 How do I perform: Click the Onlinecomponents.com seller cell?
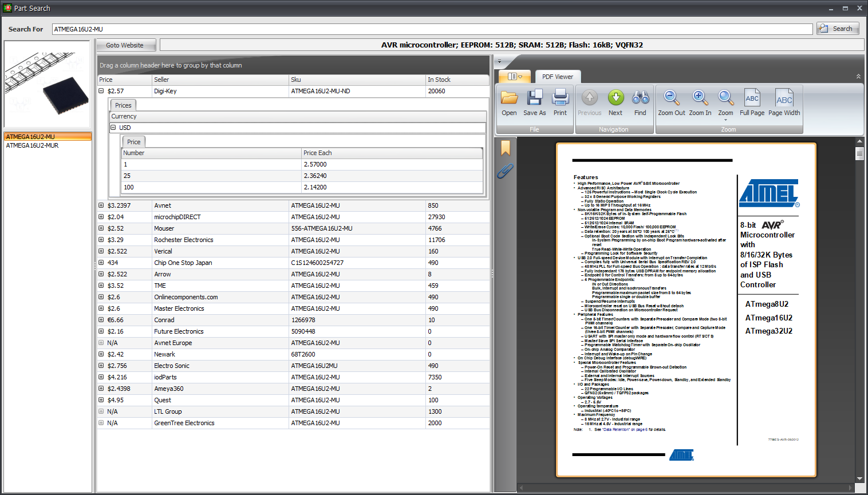(x=220, y=297)
